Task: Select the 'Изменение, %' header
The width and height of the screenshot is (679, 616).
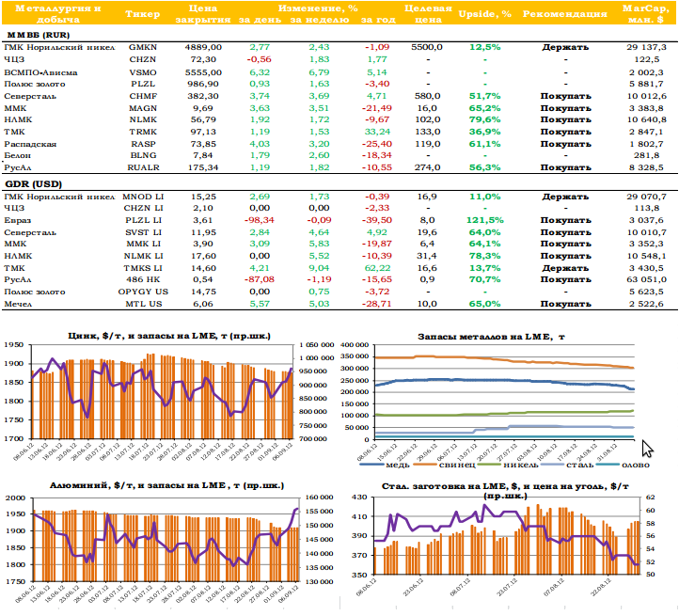Action: coord(318,8)
